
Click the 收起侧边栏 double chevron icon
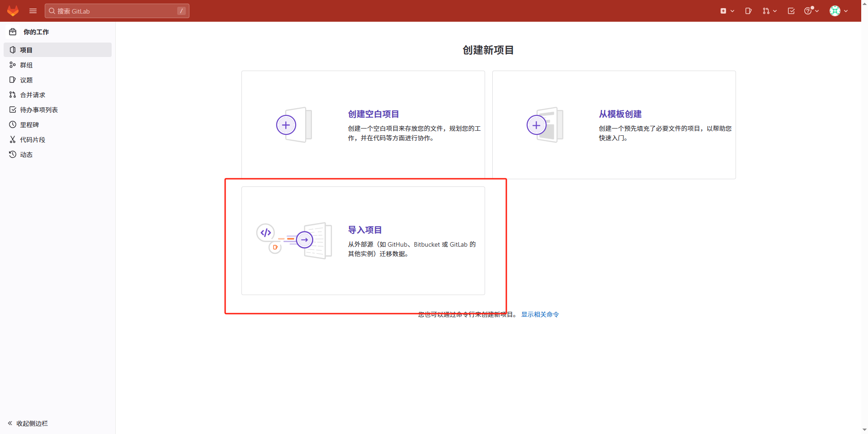(x=10, y=423)
